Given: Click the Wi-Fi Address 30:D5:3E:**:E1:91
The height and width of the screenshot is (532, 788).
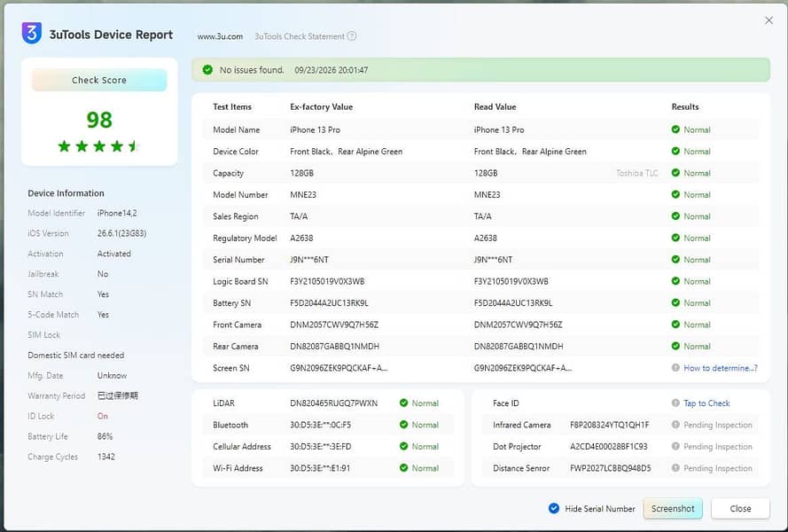Looking at the screenshot, I should tap(320, 468).
